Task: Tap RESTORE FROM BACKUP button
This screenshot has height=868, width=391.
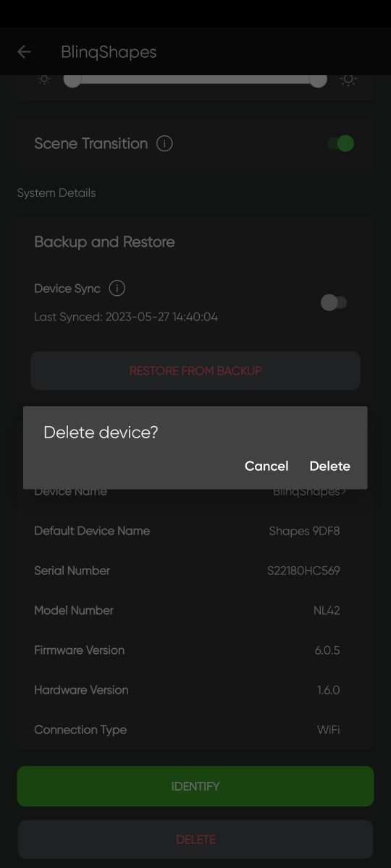Action: click(x=195, y=371)
